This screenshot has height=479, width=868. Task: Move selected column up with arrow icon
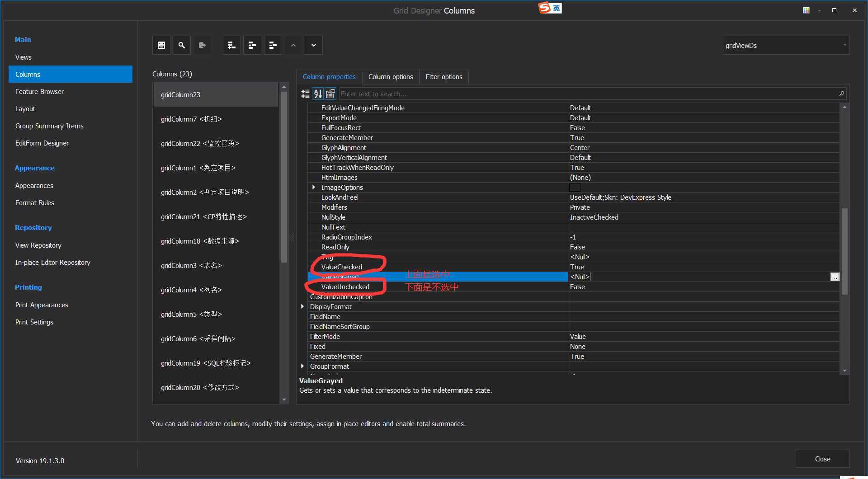pyautogui.click(x=293, y=45)
